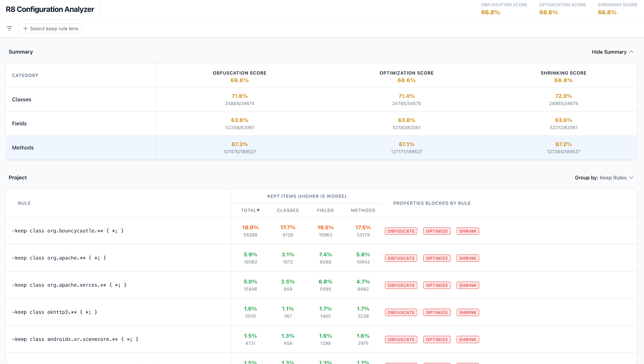Click scenecore total count 4731

coord(250,343)
